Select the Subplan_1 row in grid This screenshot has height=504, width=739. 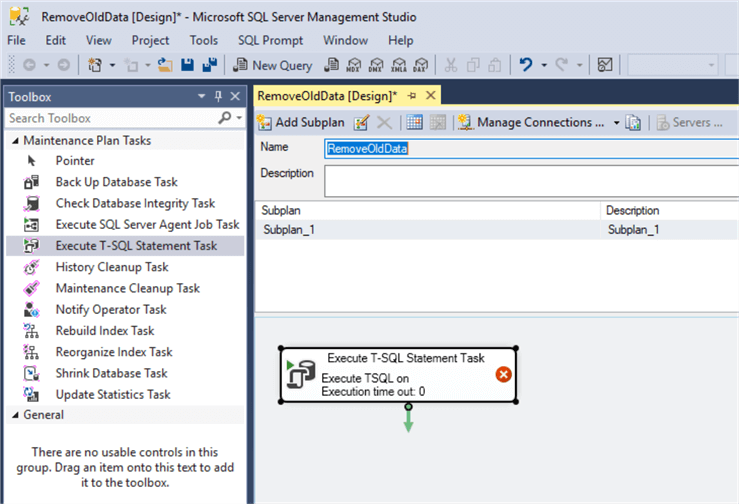pos(497,230)
